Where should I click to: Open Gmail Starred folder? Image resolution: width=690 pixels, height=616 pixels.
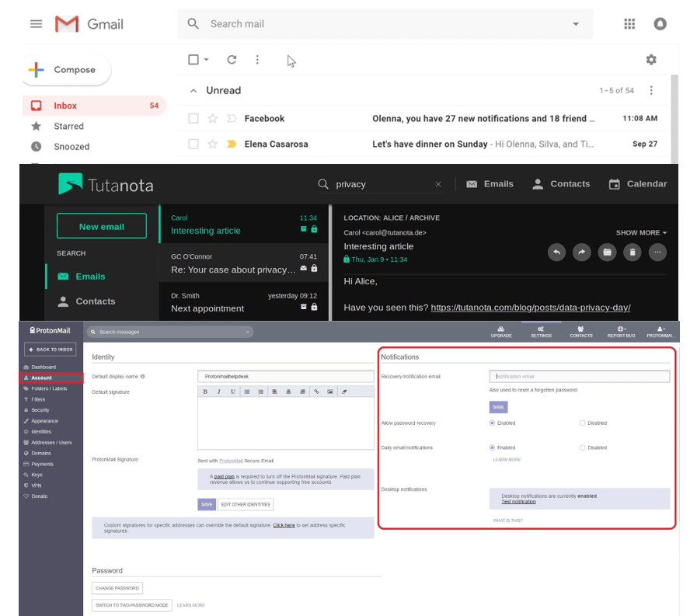point(68,127)
